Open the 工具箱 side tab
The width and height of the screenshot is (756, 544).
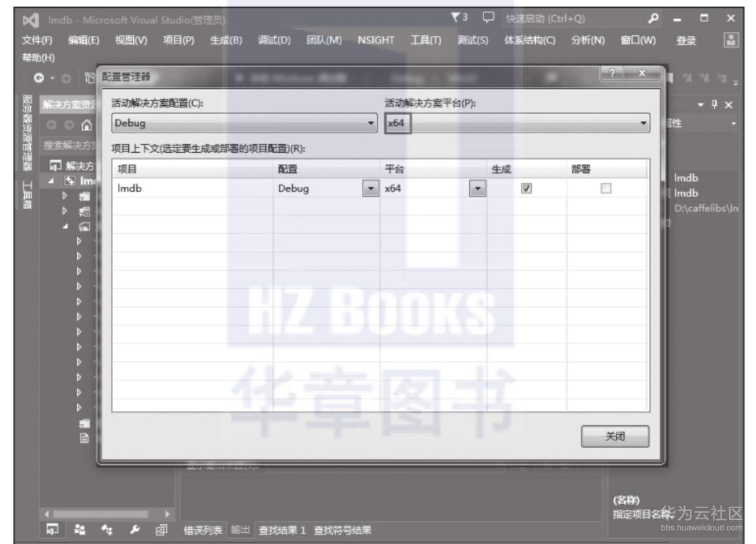coord(27,195)
